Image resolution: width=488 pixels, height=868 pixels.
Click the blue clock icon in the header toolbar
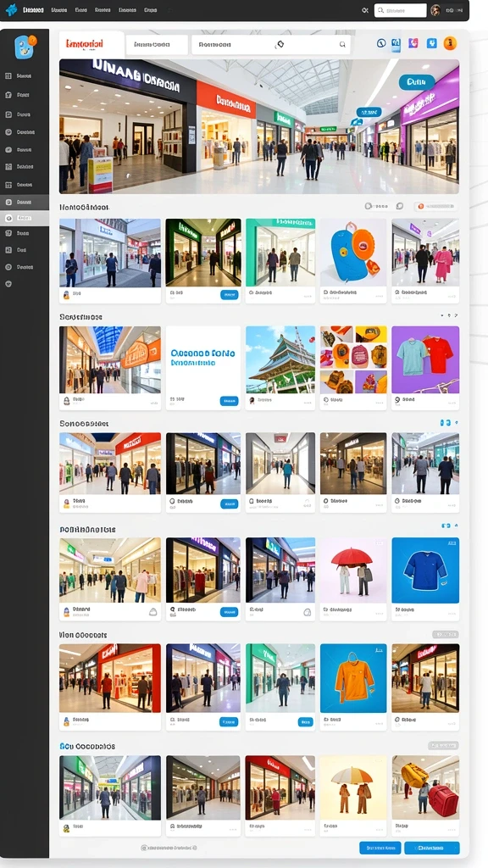[380, 43]
